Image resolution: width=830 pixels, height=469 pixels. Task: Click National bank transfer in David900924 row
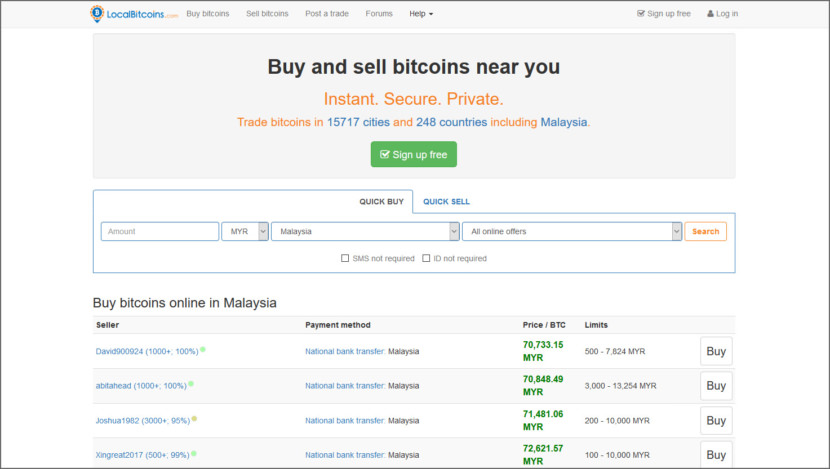tap(345, 351)
